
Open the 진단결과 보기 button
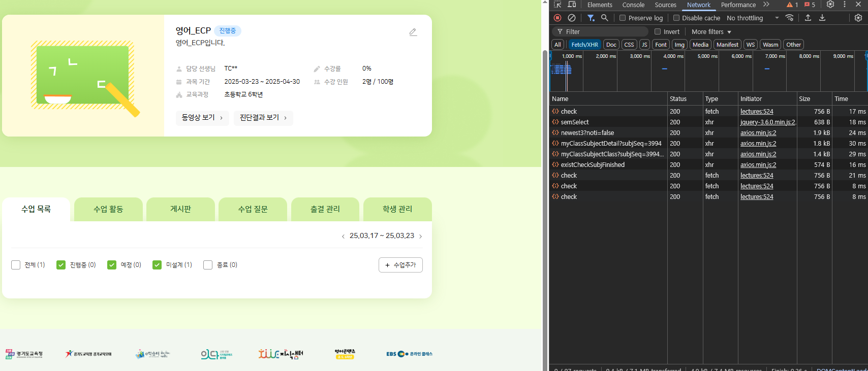263,118
